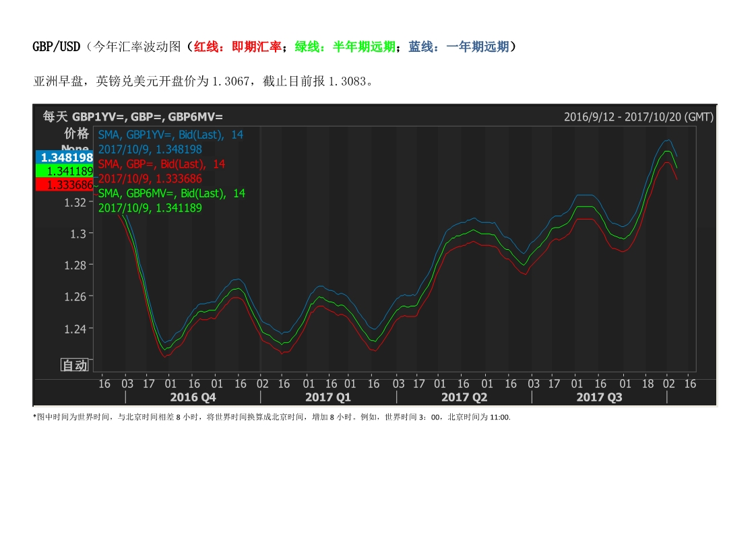The height and width of the screenshot is (534, 756).
Task: Click the date range '2016/9/12 - 2017/10/20 (GMT)'
Action: (x=639, y=117)
